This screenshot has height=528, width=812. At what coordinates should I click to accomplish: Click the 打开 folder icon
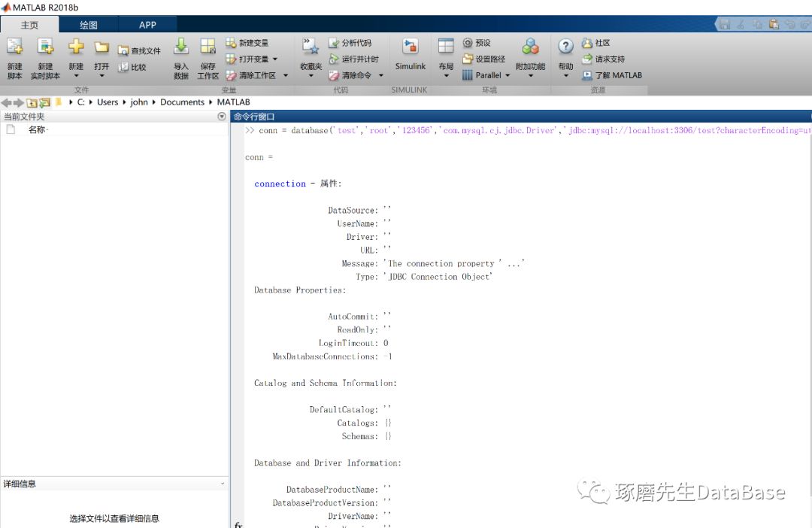point(101,47)
